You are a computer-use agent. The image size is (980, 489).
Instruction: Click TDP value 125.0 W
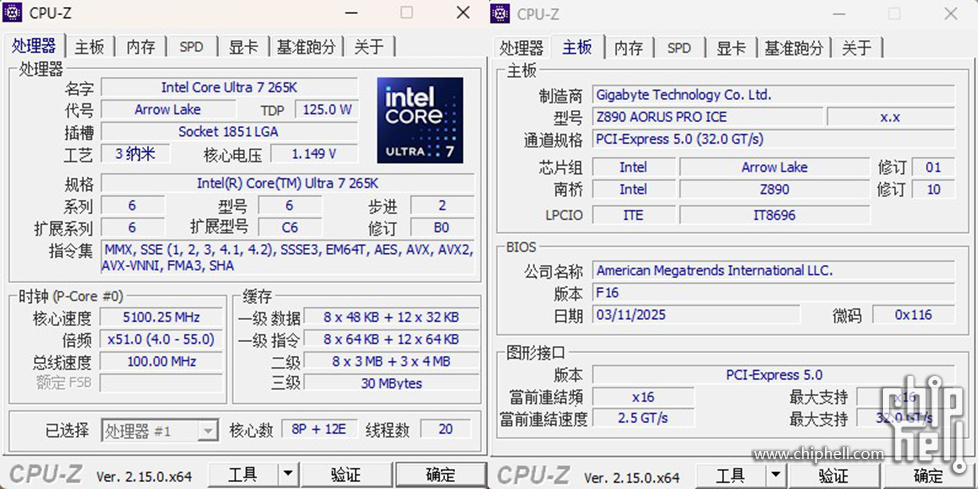coord(326,109)
